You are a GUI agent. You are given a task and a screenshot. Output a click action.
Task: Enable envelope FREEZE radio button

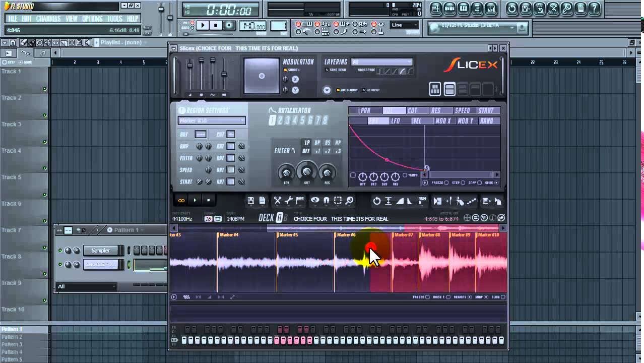446,183
